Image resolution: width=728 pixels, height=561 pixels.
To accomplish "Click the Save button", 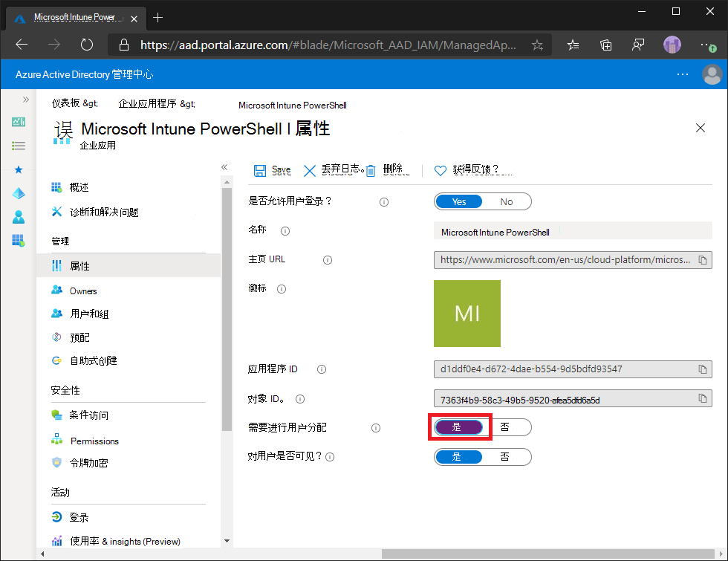I will pos(273,170).
